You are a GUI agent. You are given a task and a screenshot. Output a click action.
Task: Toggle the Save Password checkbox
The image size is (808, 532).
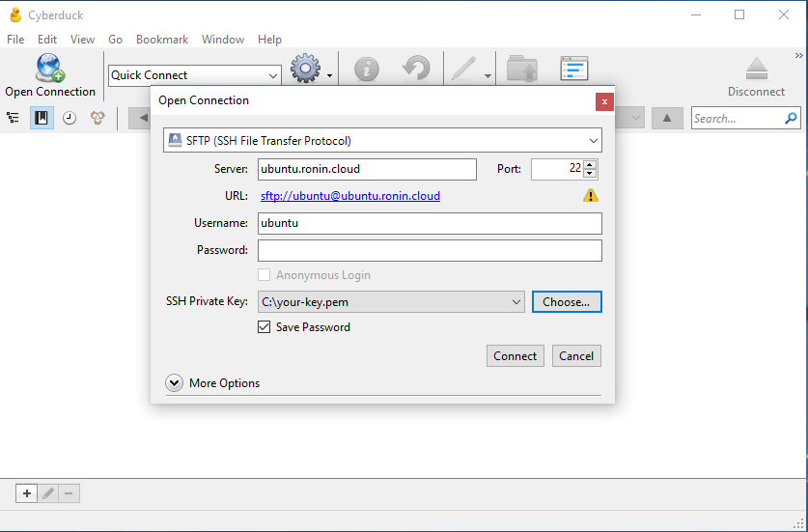264,327
